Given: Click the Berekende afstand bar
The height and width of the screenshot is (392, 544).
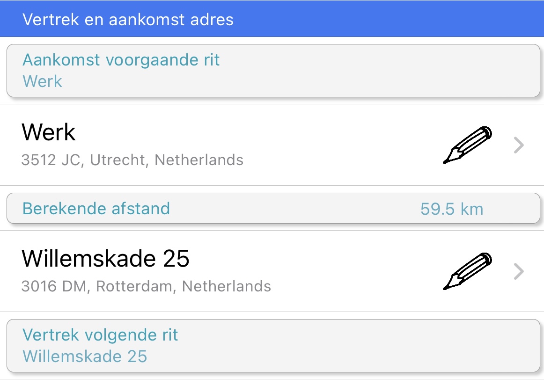Looking at the screenshot, I should (x=273, y=208).
